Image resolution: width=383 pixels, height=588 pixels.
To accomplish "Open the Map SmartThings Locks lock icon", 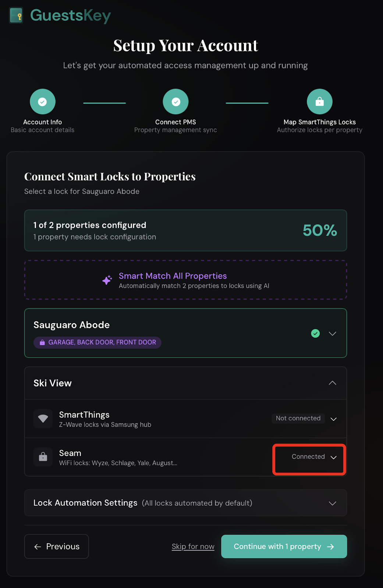I will (x=319, y=101).
